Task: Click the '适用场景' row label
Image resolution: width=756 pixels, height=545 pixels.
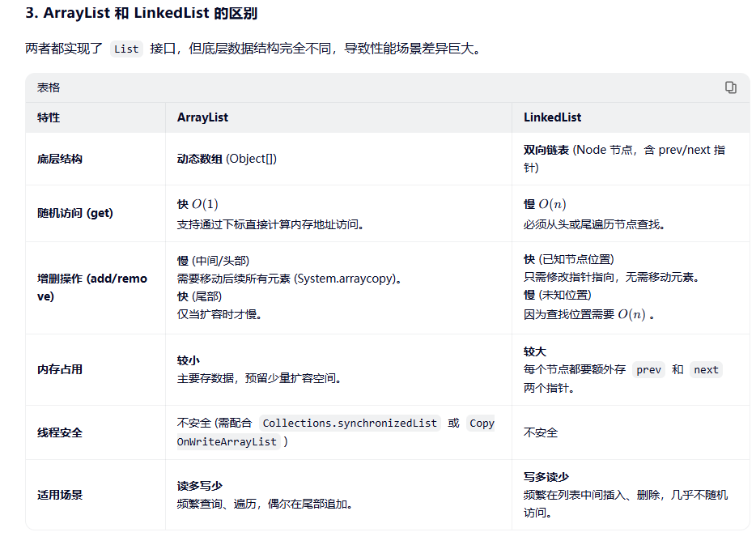Action: pyautogui.click(x=60, y=495)
